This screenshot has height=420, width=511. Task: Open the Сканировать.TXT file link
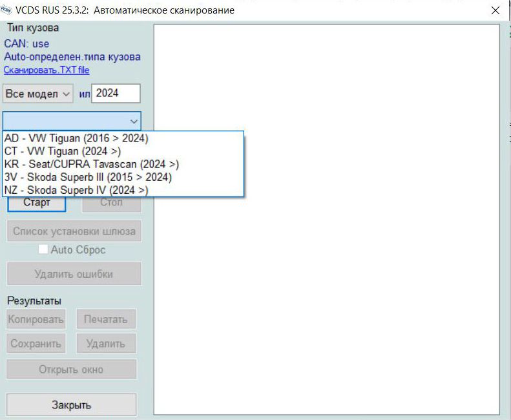click(x=47, y=70)
